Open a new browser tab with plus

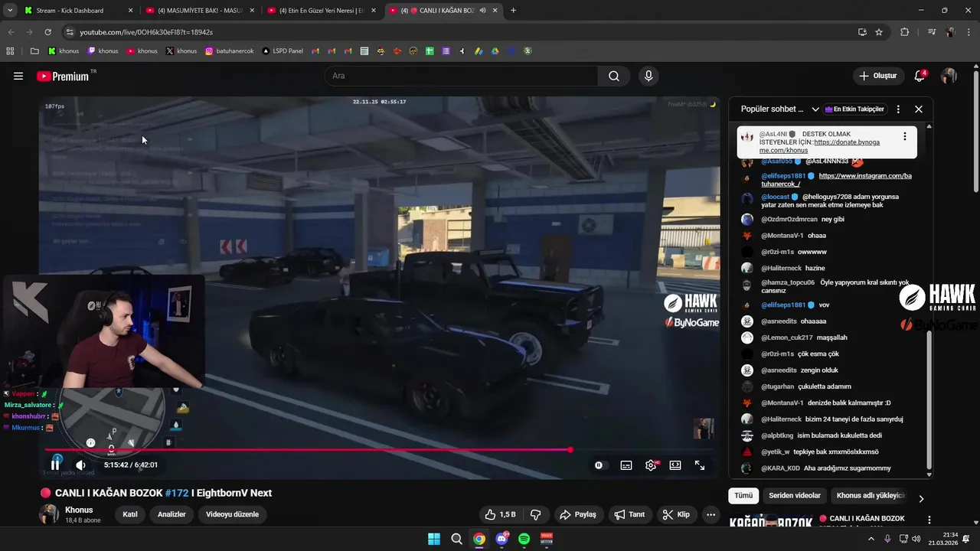coord(513,11)
